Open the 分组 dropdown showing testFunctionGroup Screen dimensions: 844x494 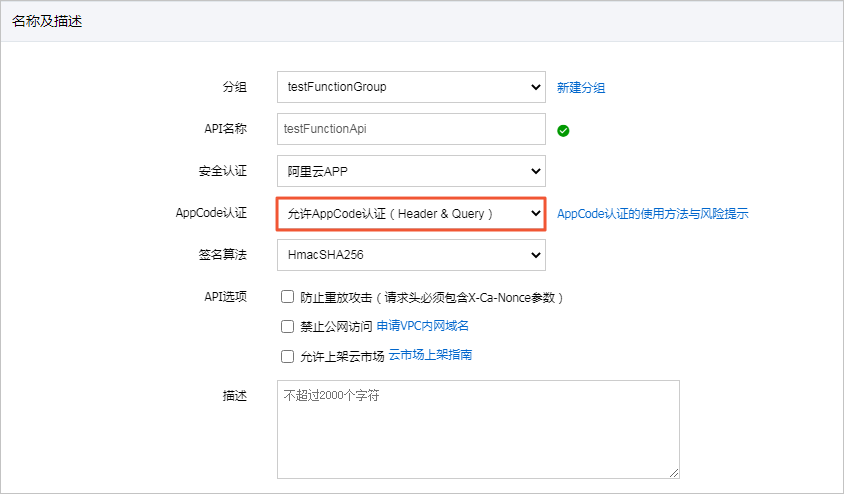tap(411, 87)
